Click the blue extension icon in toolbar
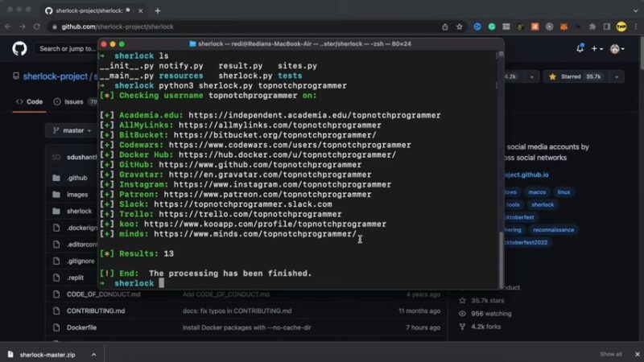This screenshot has width=644, height=362. click(x=477, y=27)
